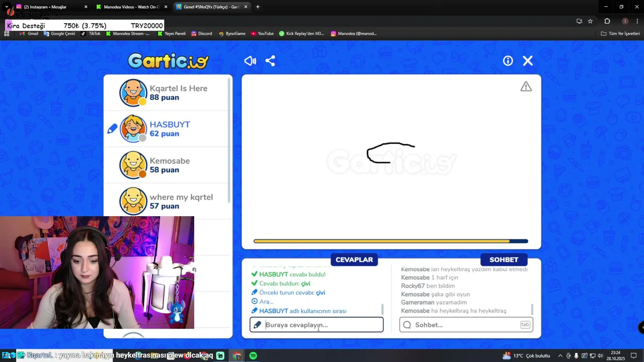644x362 pixels.
Task: Click the answers panel scrollbar
Action: (383, 309)
